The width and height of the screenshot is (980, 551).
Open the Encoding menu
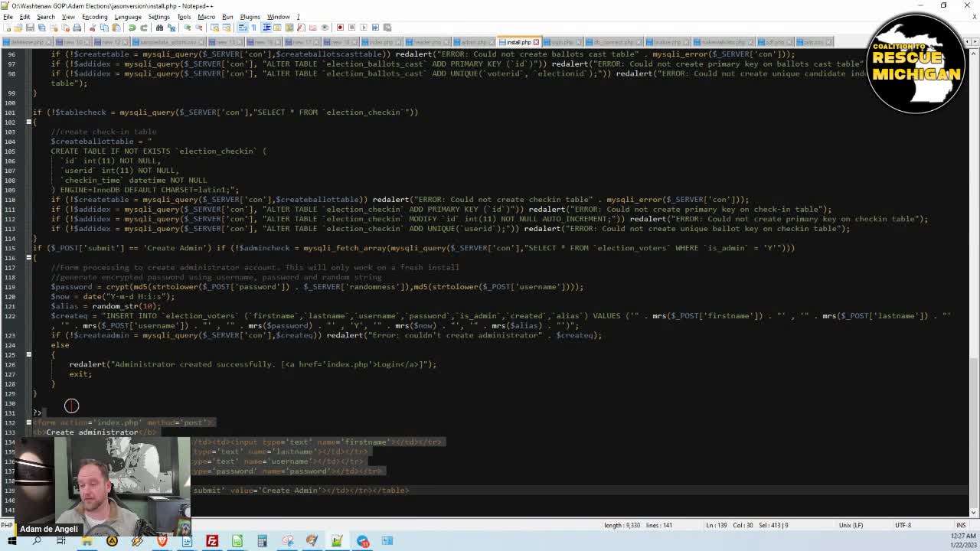pos(94,17)
